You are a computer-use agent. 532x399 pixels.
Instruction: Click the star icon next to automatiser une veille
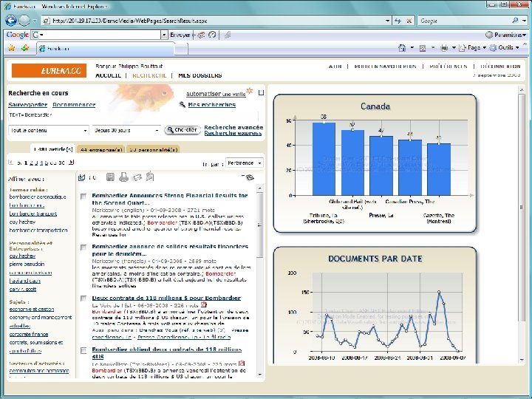250,91
